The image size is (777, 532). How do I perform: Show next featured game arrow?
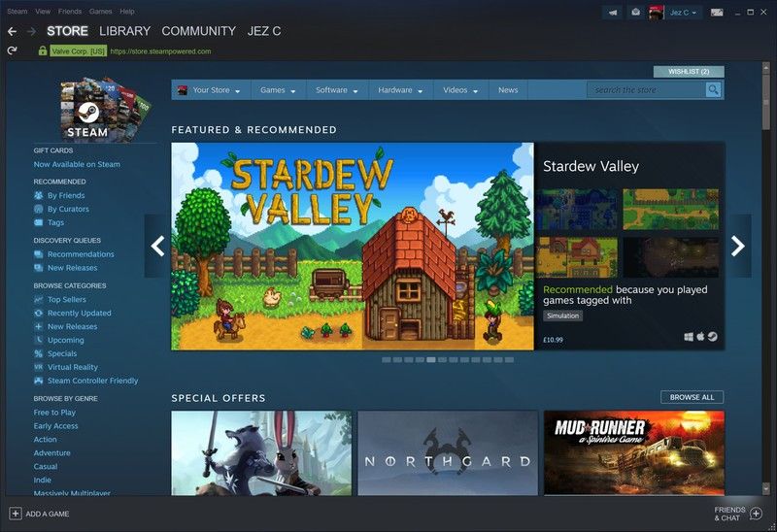(738, 246)
